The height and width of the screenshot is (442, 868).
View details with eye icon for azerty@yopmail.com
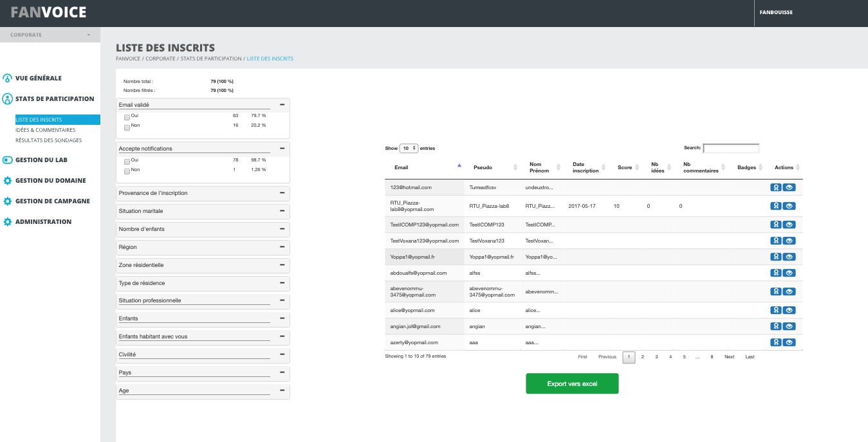coord(790,343)
